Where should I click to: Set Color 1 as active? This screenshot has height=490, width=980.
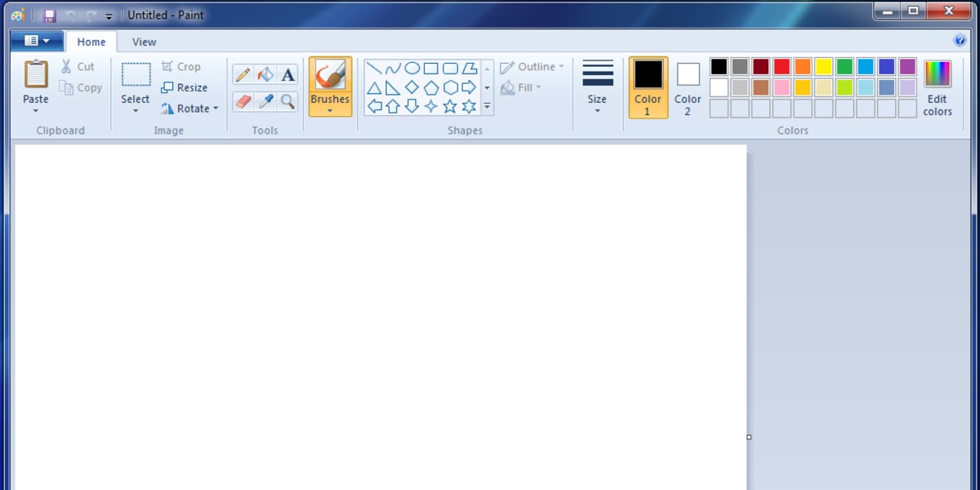pos(648,87)
